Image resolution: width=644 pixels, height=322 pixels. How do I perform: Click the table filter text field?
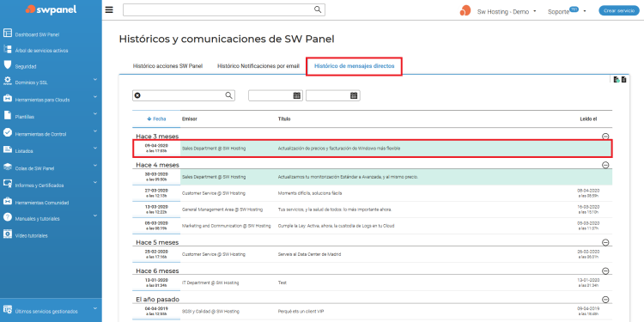[x=184, y=95]
